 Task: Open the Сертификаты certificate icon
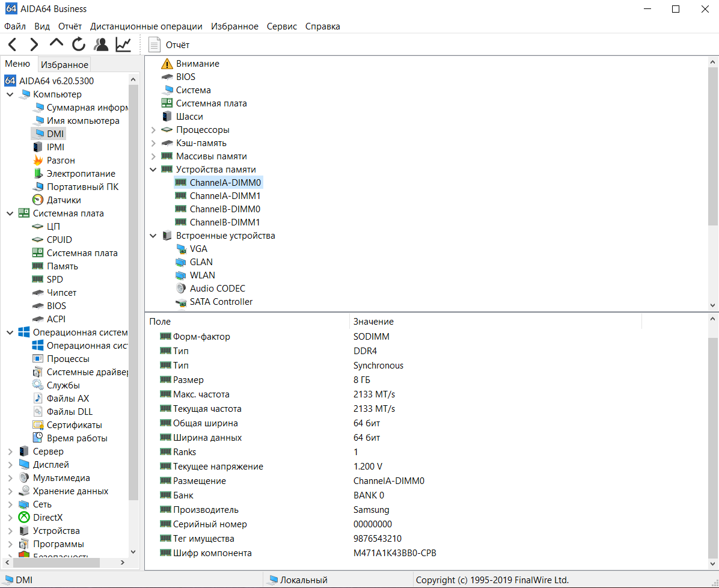pos(38,426)
